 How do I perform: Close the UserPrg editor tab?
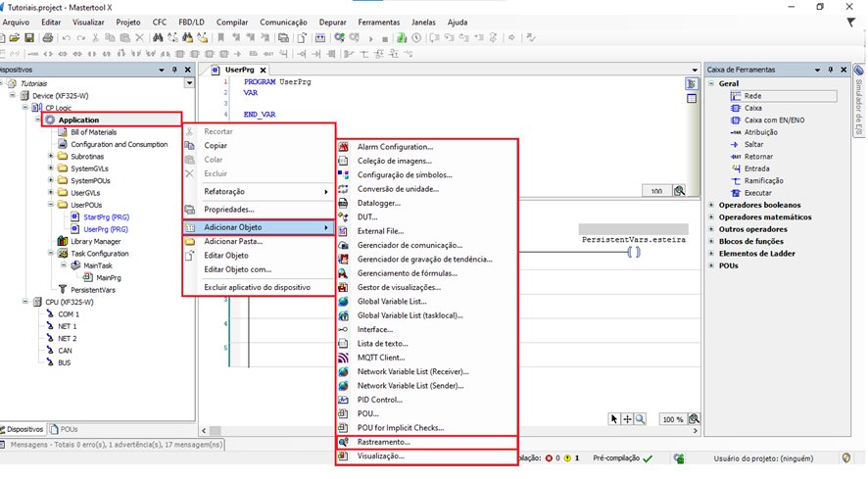[263, 71]
